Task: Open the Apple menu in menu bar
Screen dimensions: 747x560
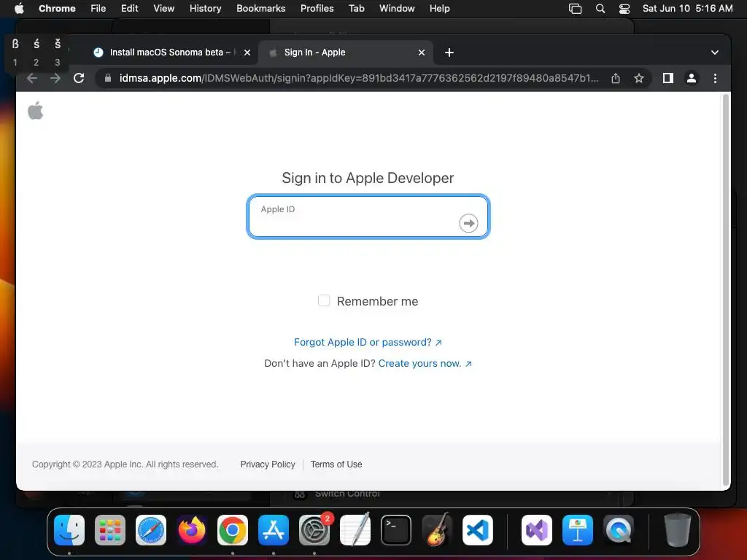Action: [19, 9]
